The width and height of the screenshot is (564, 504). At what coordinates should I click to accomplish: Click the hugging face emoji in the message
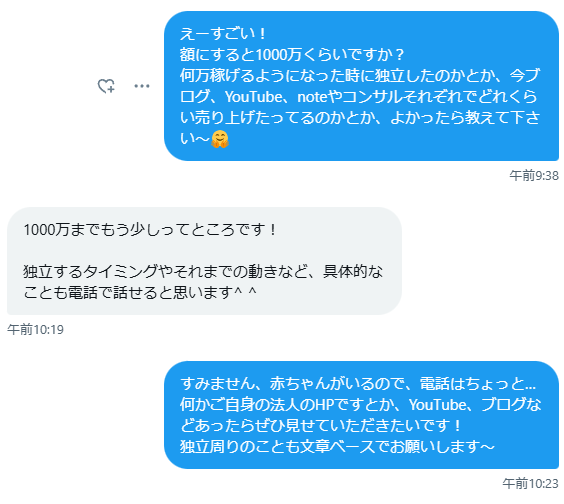[x=220, y=139]
